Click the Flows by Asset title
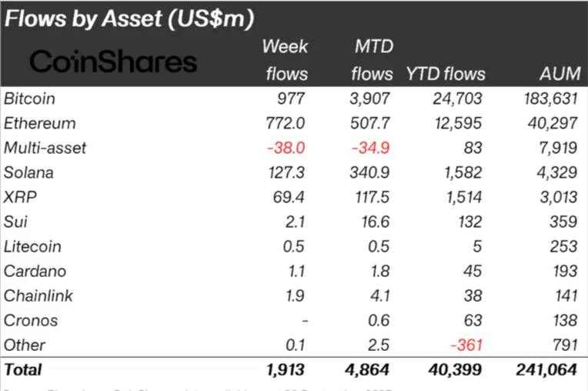The height and width of the screenshot is (391, 588). click(x=129, y=18)
